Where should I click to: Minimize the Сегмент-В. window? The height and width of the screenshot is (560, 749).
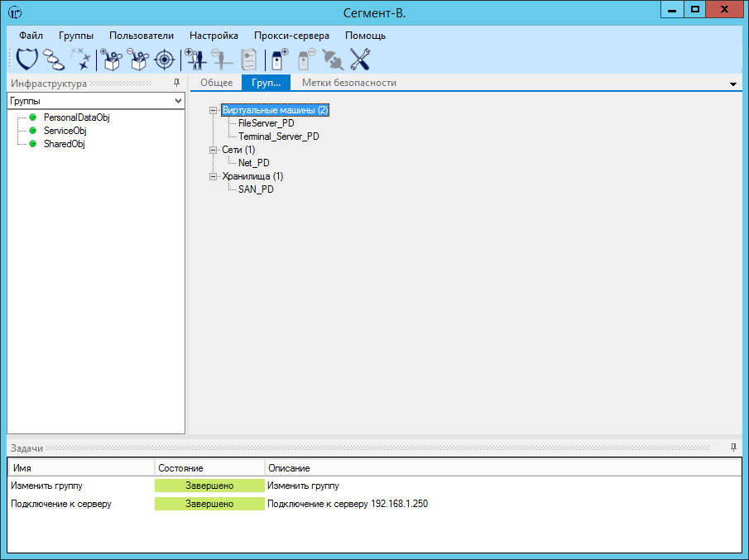[x=673, y=10]
